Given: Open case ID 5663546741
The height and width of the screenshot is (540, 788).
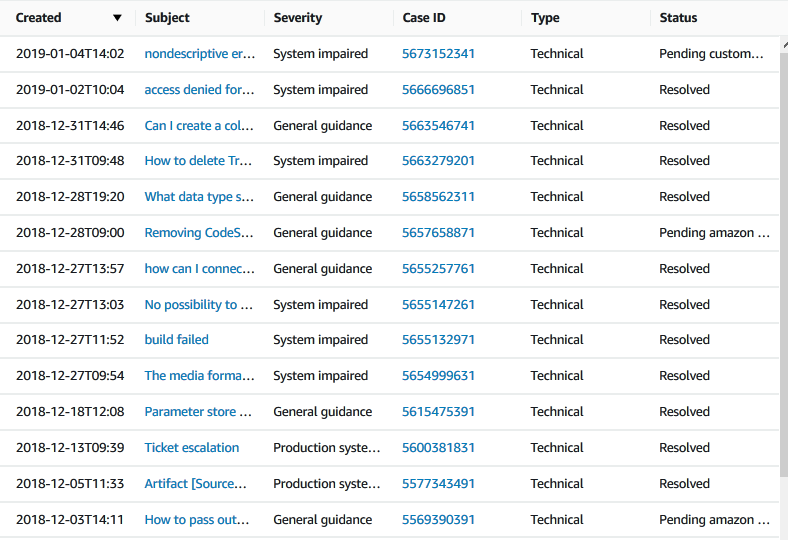Looking at the screenshot, I should [438, 126].
